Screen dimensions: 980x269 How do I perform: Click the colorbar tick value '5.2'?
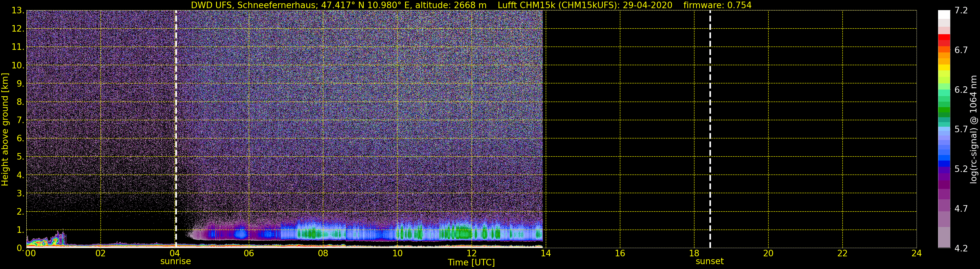click(x=961, y=169)
